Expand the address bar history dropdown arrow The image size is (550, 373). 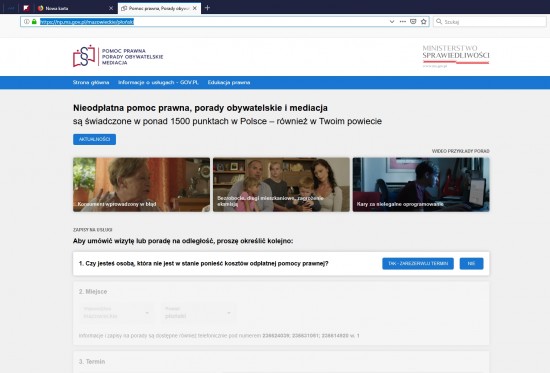pyautogui.click(x=392, y=21)
